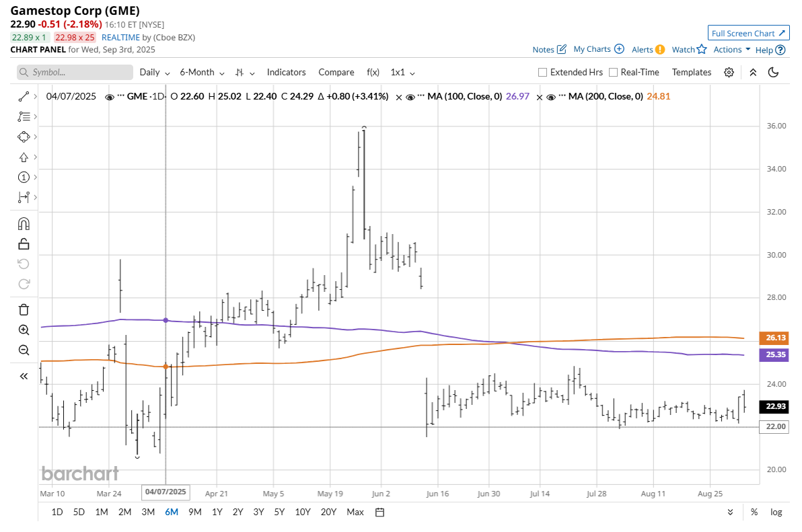The height and width of the screenshot is (532, 802).
Task: Click the Full Screen Chart button
Action: 748,33
